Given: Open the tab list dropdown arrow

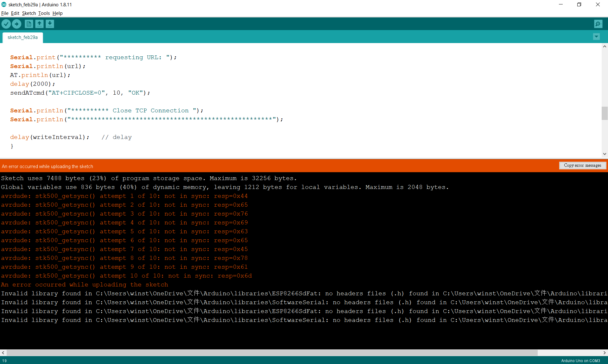Looking at the screenshot, I should tap(596, 37).
